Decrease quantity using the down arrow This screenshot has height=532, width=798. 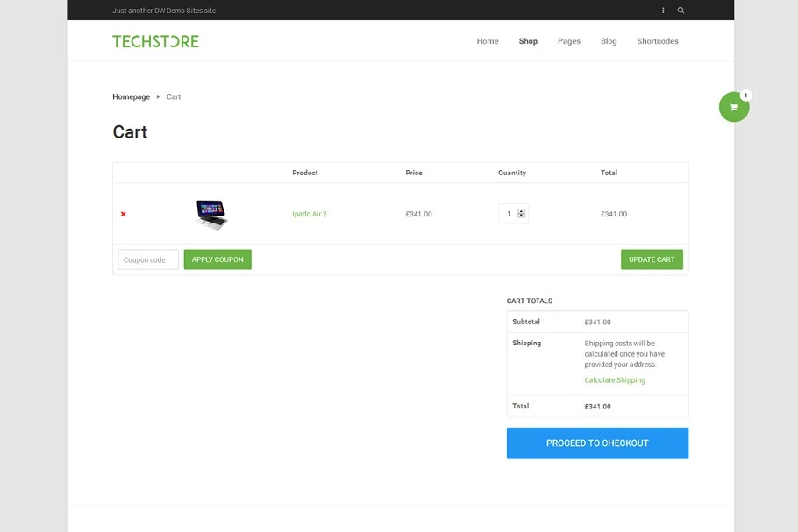coord(522,216)
